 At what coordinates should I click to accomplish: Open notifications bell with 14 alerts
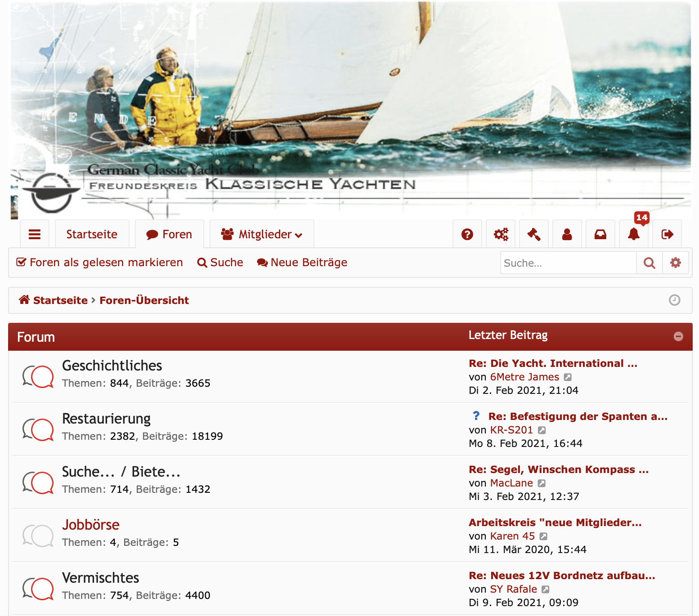point(634,234)
